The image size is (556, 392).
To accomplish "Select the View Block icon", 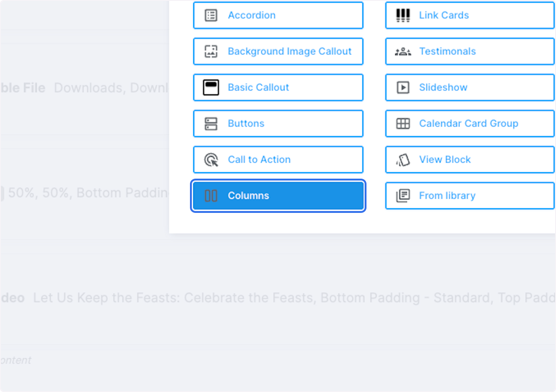I will pos(403,159).
